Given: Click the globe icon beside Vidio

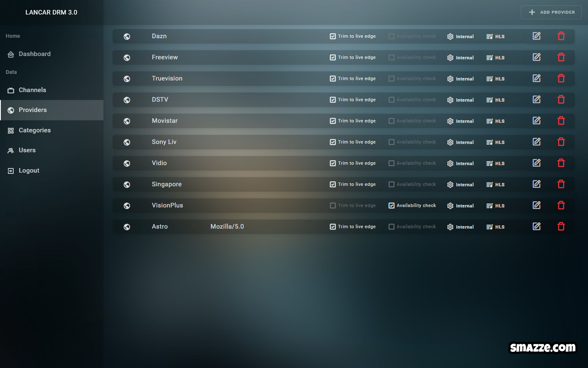Looking at the screenshot, I should pyautogui.click(x=127, y=163).
